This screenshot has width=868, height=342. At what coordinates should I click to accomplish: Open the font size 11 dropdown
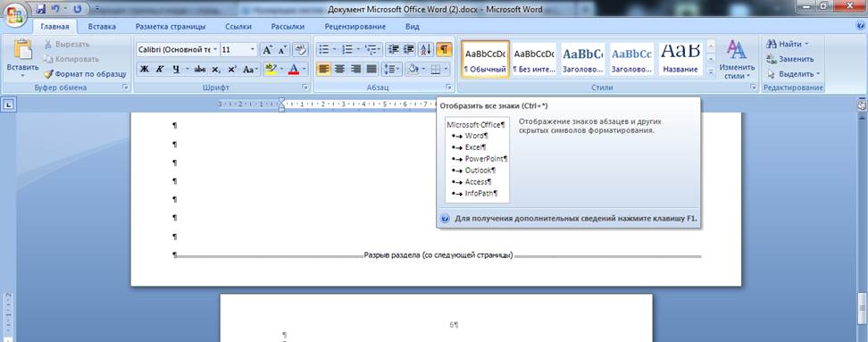tap(253, 50)
